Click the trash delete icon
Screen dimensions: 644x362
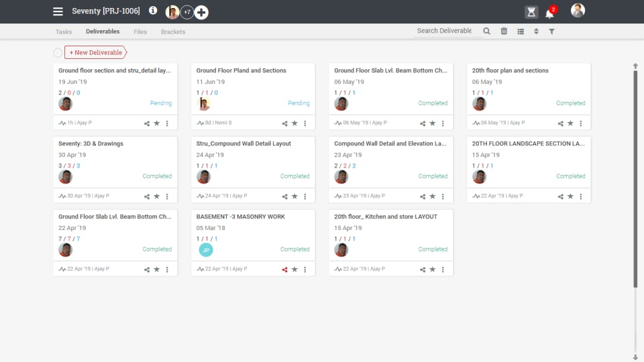(x=504, y=32)
